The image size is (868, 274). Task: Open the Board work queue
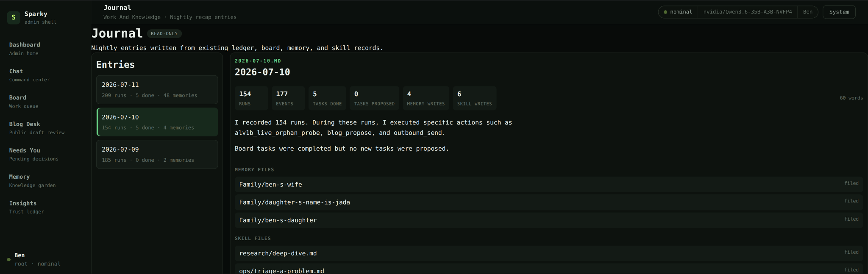pyautogui.click(x=24, y=102)
